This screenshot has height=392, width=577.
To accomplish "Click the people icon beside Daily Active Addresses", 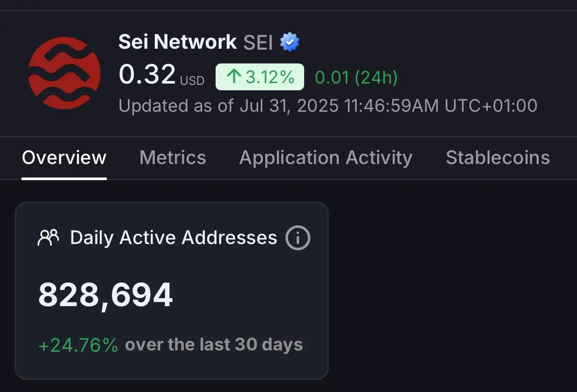I will click(48, 237).
